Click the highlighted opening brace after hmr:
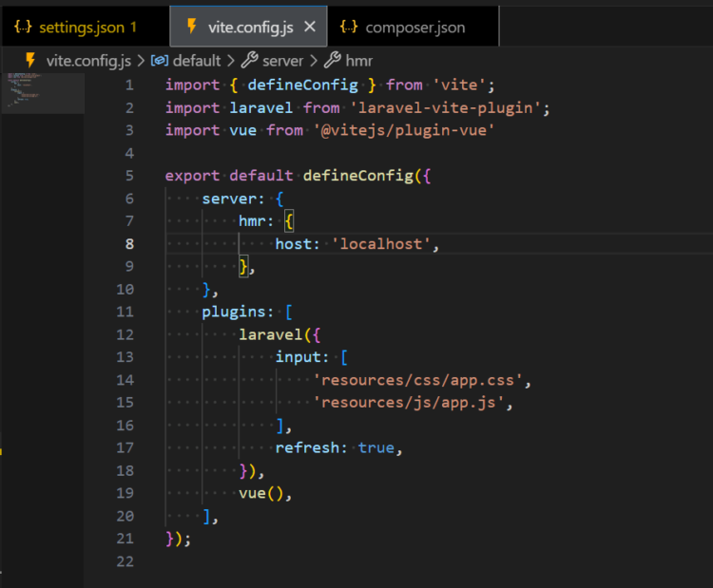 [289, 221]
